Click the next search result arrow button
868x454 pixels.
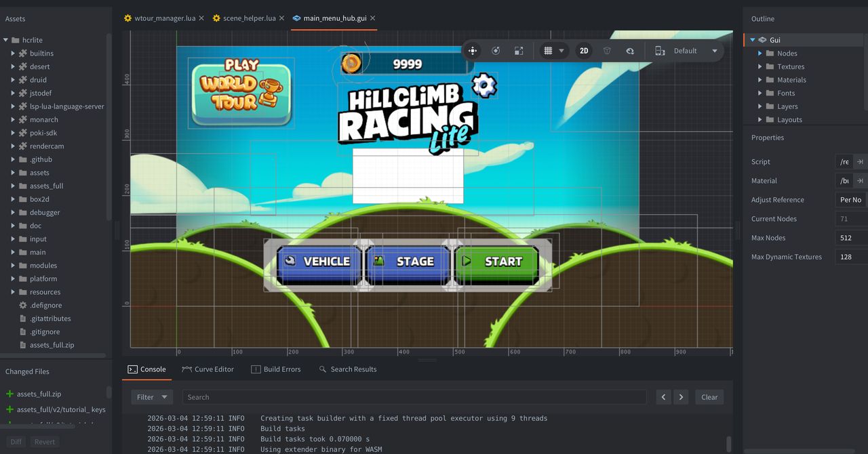[681, 397]
